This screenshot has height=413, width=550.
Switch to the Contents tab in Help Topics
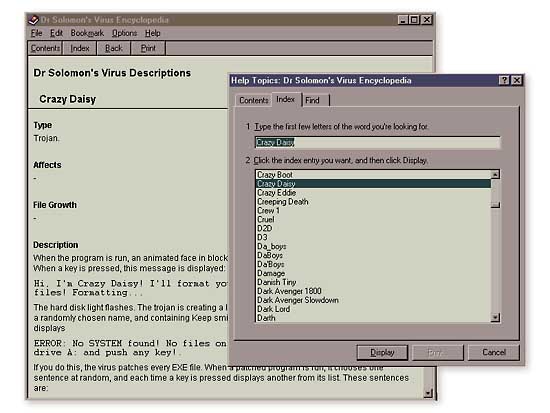pos(254,100)
